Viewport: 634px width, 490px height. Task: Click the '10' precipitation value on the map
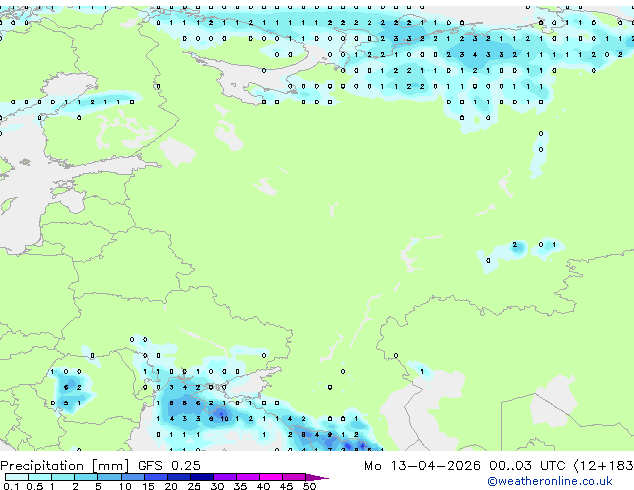(x=224, y=419)
